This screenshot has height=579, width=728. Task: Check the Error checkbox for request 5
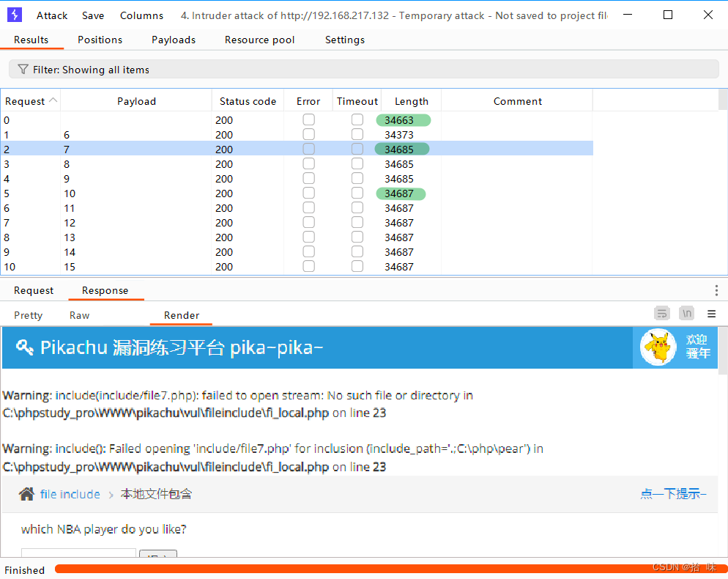pyautogui.click(x=308, y=192)
